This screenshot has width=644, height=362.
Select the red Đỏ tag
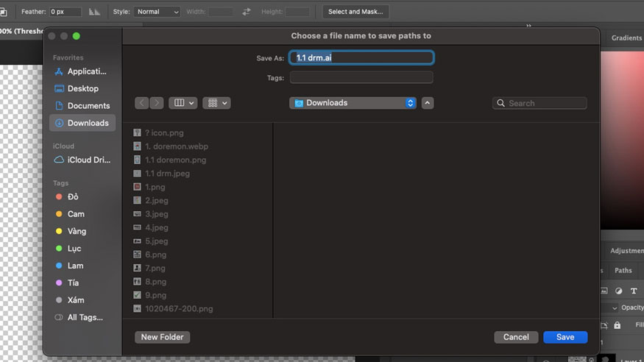pos(73,197)
